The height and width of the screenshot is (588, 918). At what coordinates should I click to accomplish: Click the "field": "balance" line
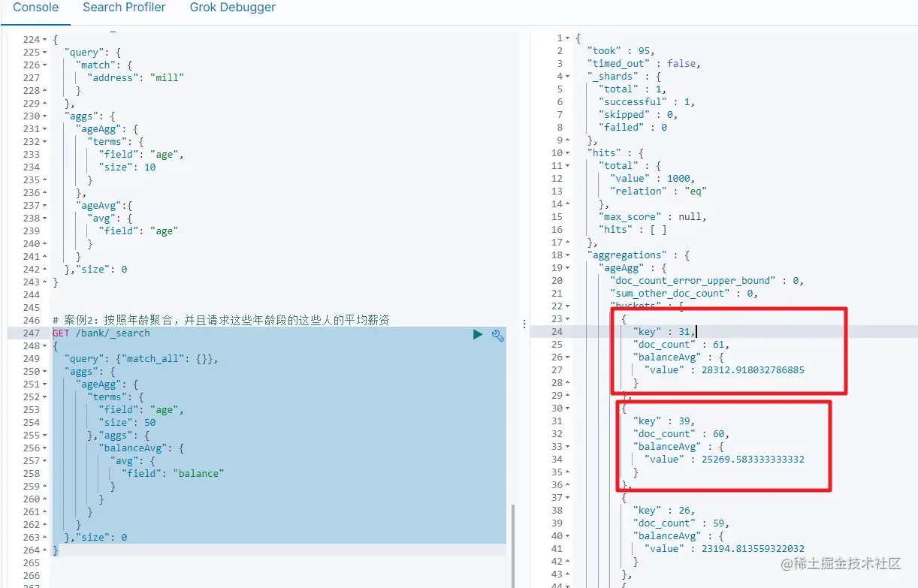pos(173,474)
